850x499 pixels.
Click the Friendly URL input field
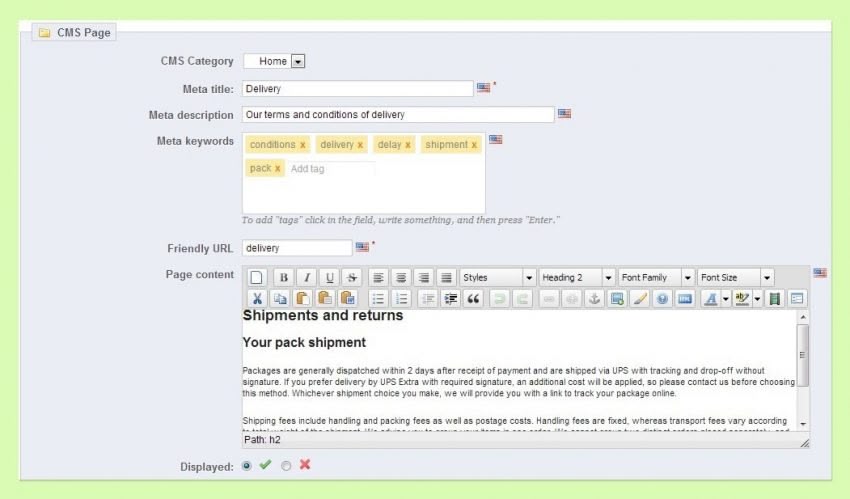(297, 248)
